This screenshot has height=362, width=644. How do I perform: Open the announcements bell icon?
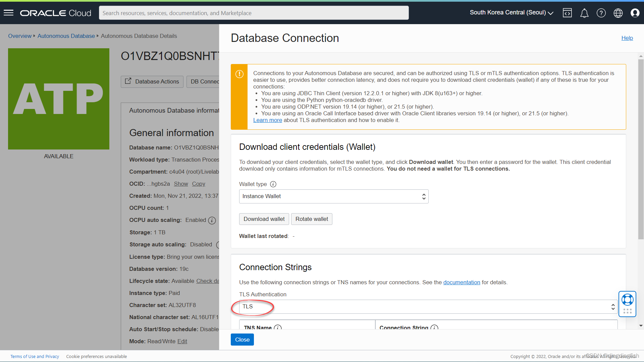[584, 13]
